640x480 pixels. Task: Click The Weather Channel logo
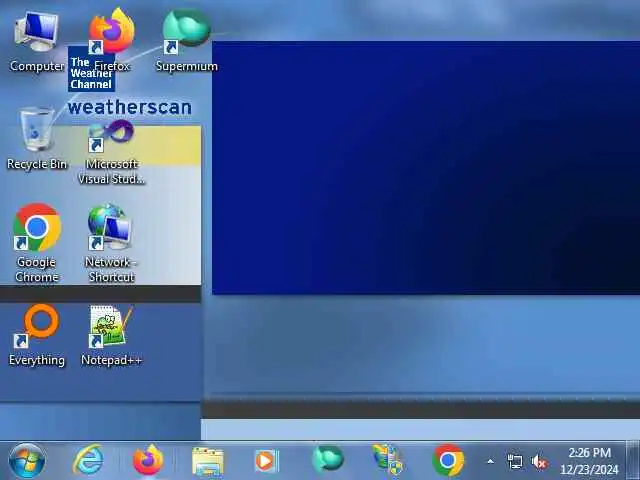[x=91, y=69]
